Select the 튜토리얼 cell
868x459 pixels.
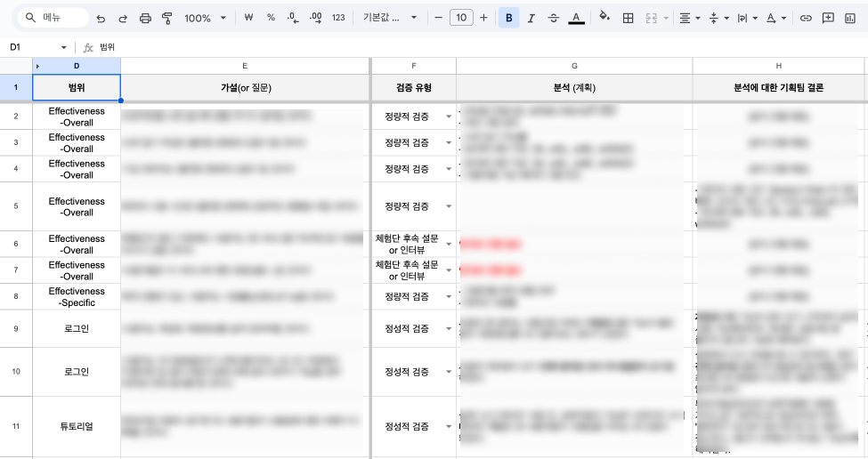point(77,426)
